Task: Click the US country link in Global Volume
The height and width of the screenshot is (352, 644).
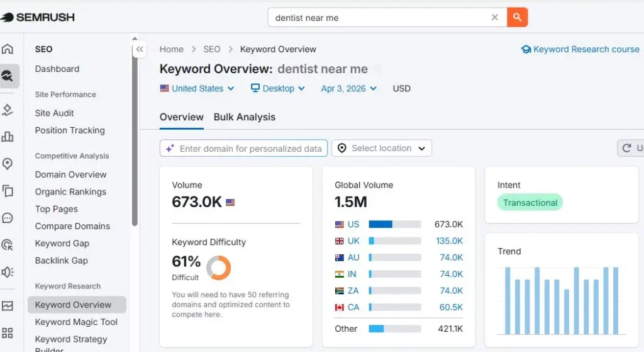Action: [x=353, y=225]
